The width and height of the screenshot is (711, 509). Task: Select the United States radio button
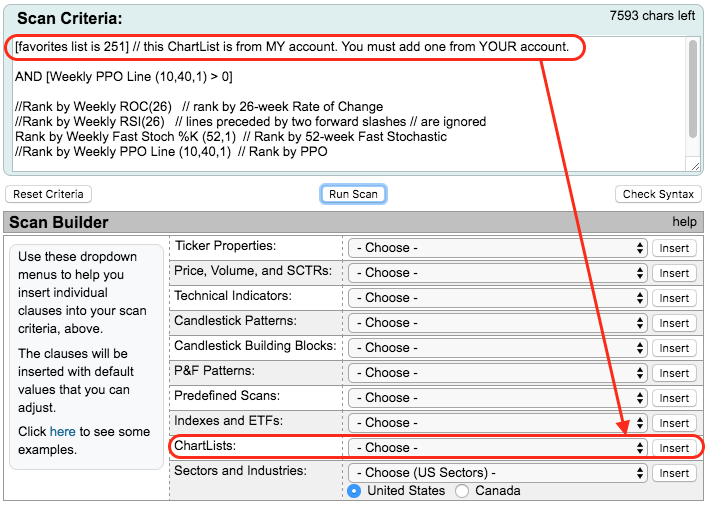click(x=354, y=491)
